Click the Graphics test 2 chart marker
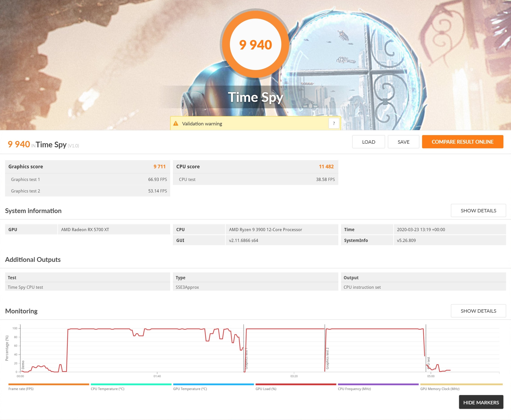This screenshot has width=511, height=420. 327,359
